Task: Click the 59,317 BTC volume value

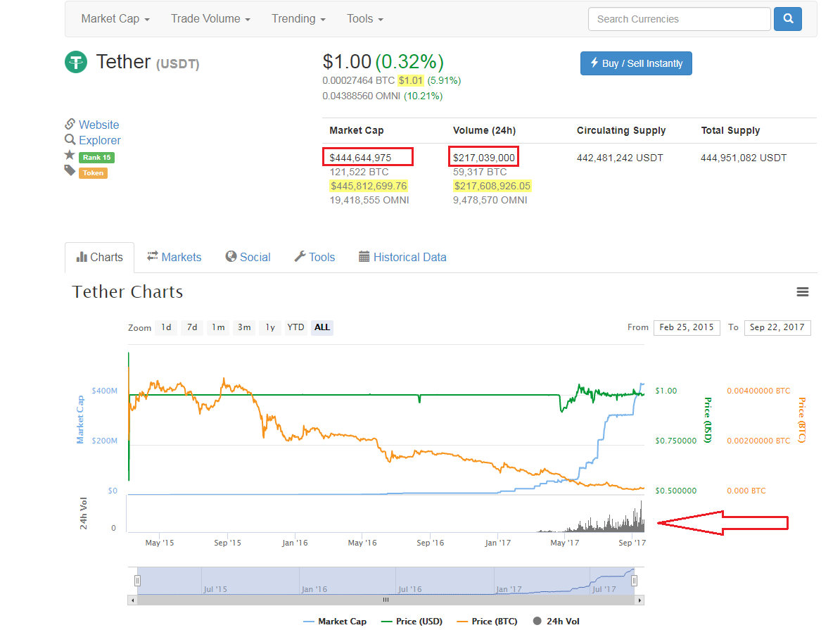Action: point(480,172)
